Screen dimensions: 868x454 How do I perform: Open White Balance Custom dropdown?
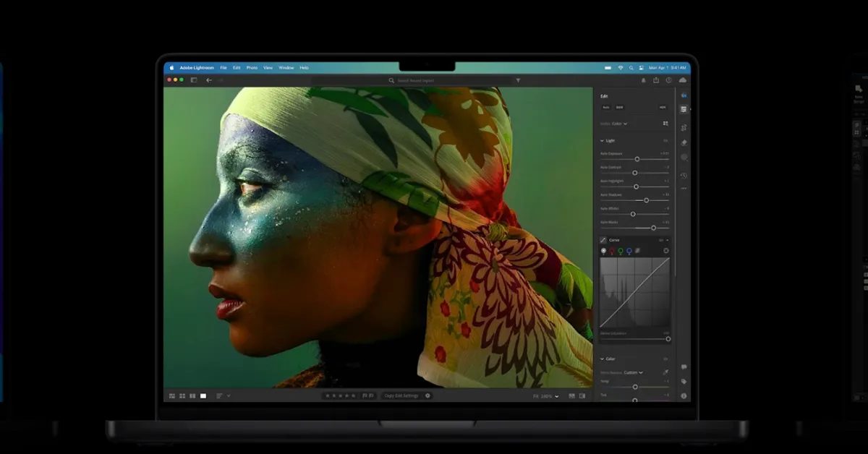[x=631, y=372]
